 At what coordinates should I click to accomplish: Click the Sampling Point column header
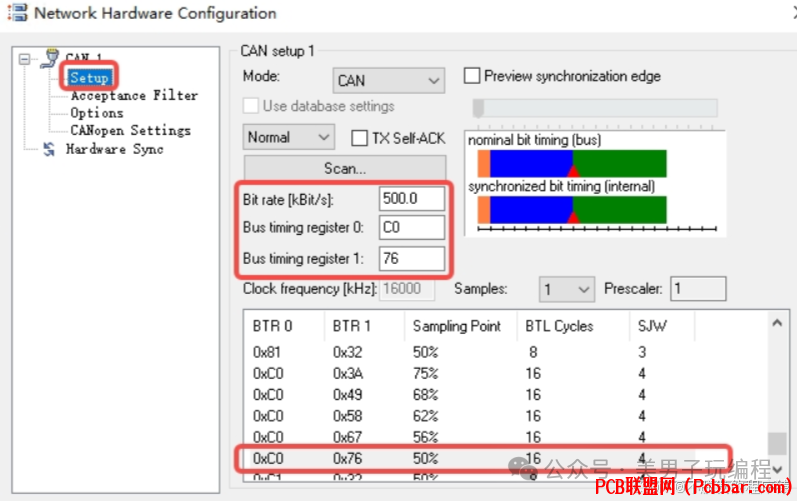point(461,326)
